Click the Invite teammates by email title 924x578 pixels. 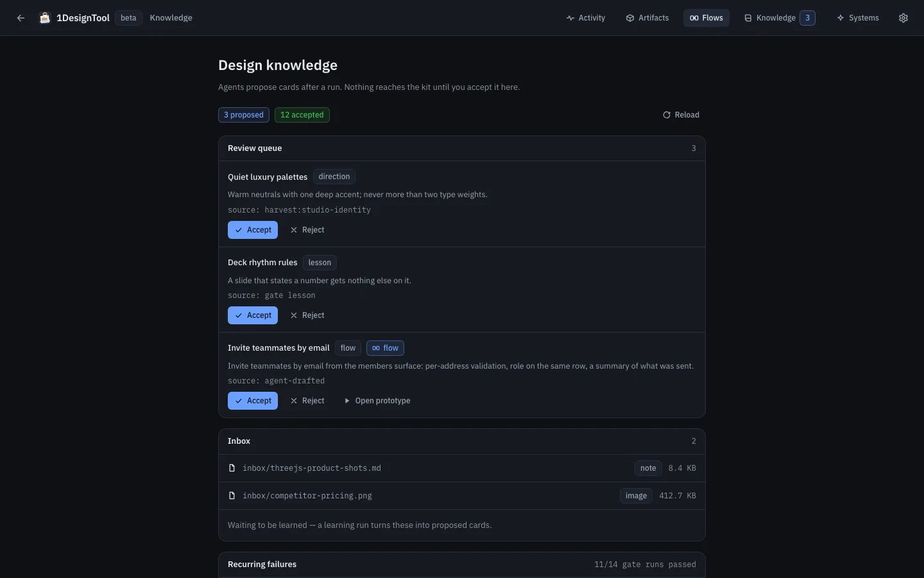(278, 348)
